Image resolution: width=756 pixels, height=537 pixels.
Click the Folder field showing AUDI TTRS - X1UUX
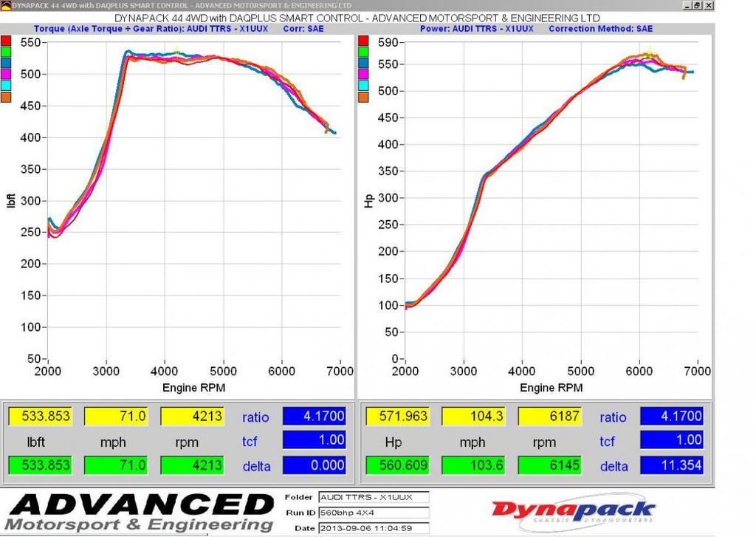click(x=373, y=497)
